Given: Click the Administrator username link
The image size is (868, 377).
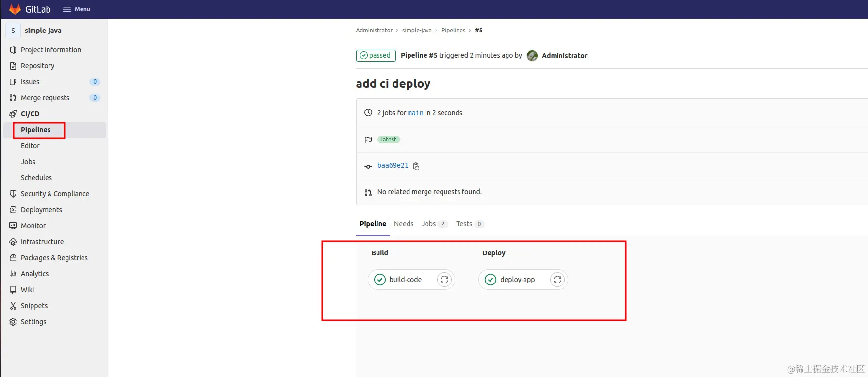Looking at the screenshot, I should (565, 56).
